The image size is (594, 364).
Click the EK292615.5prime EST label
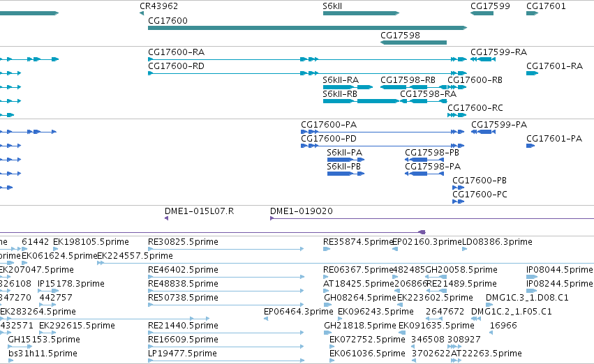[x=77, y=326]
